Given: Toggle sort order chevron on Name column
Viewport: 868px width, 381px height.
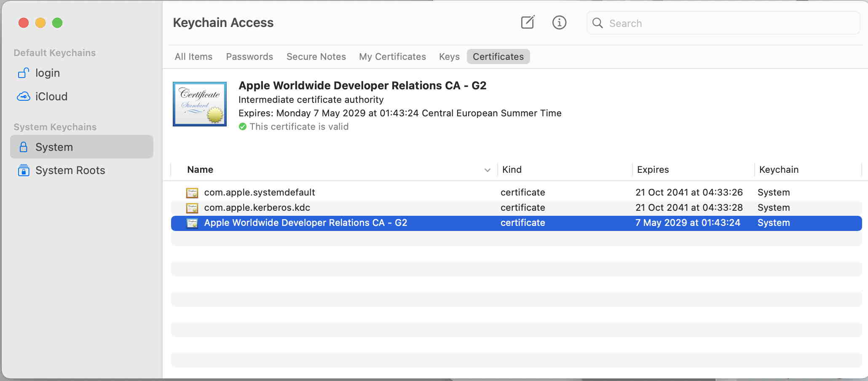Looking at the screenshot, I should pyautogui.click(x=487, y=170).
